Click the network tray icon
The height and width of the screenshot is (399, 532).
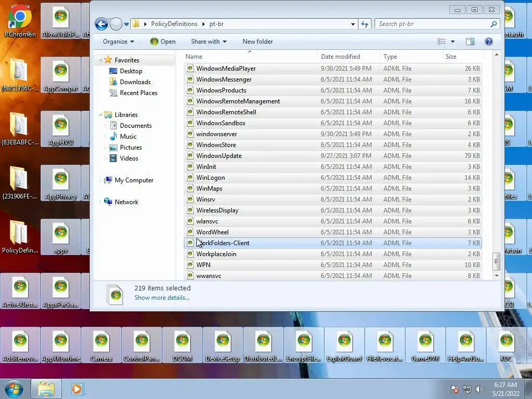click(x=467, y=389)
